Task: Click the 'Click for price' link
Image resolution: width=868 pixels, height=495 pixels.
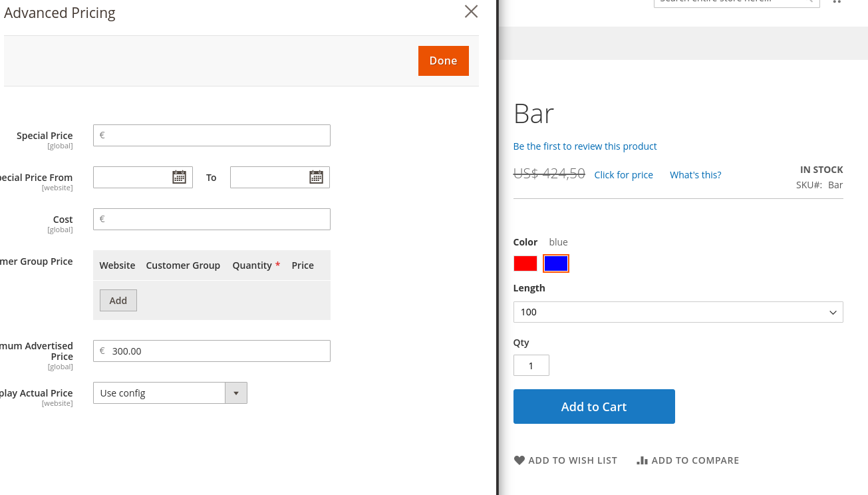Action: (x=624, y=175)
